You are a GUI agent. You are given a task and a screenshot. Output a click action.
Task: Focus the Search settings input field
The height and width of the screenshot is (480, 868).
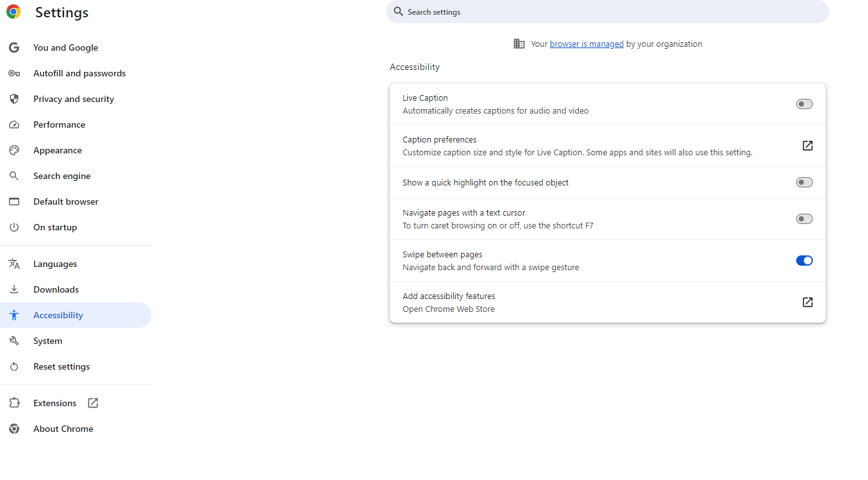(607, 12)
